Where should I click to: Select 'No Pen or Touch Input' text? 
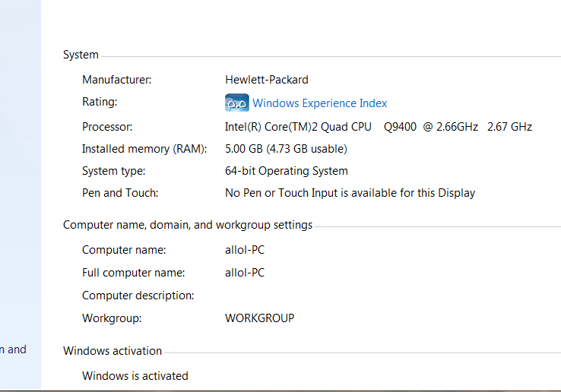281,193
